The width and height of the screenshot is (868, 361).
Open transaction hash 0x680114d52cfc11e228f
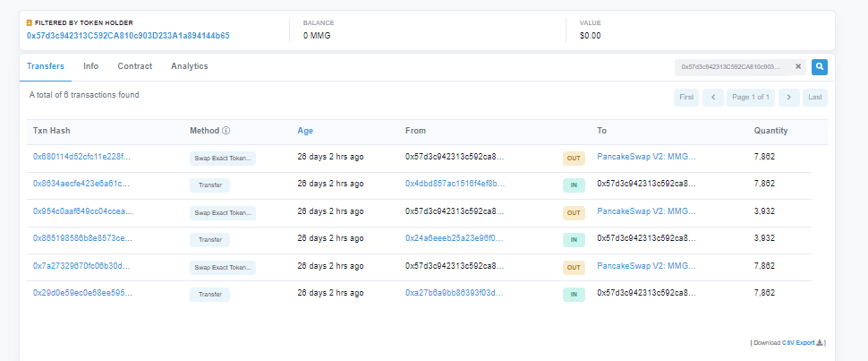pyautogui.click(x=82, y=157)
